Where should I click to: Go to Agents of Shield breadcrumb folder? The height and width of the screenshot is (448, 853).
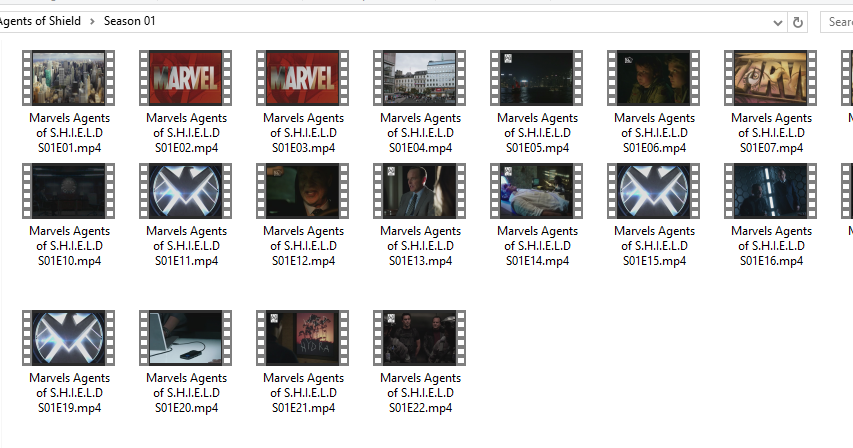pos(40,21)
